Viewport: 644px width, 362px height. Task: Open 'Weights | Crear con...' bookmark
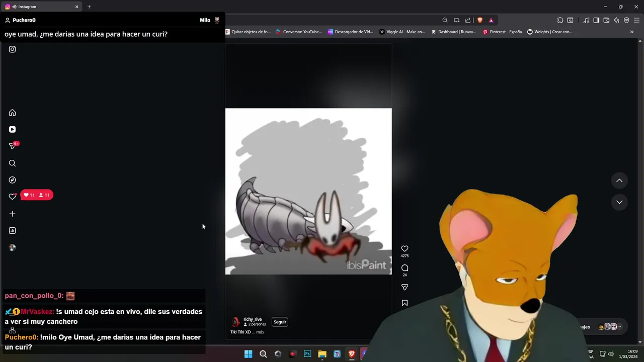[x=549, y=32]
